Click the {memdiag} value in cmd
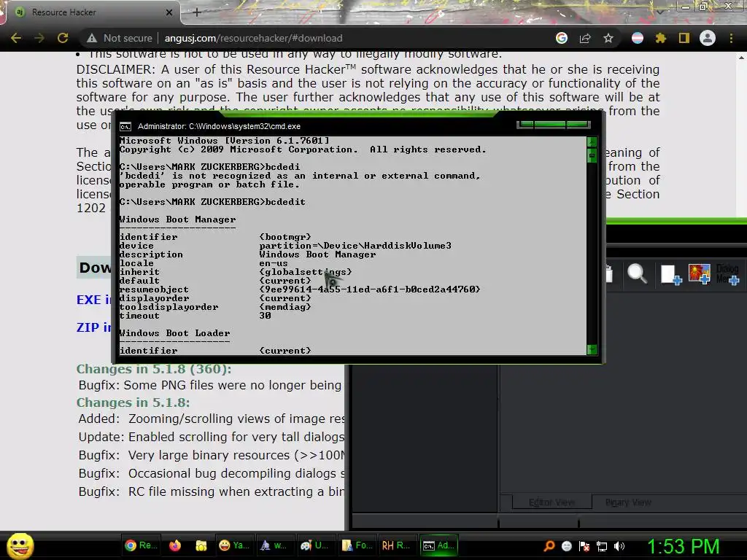The height and width of the screenshot is (560, 747). 285,307
